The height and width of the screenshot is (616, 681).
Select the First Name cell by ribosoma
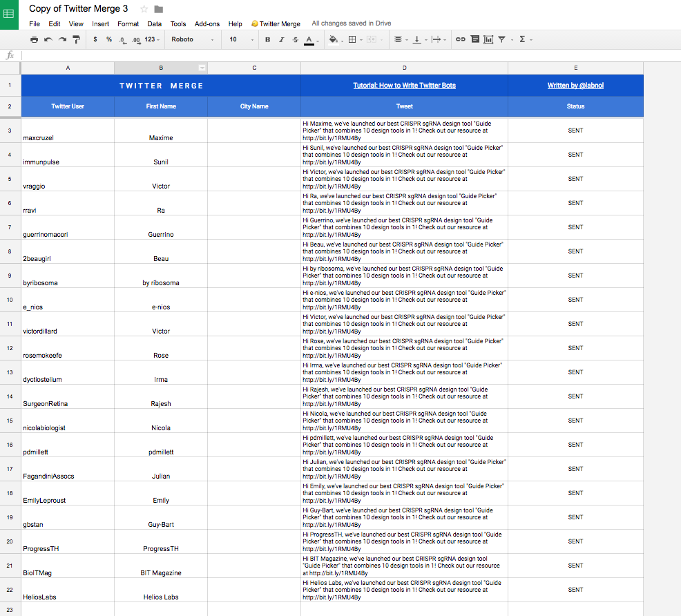[x=161, y=276]
